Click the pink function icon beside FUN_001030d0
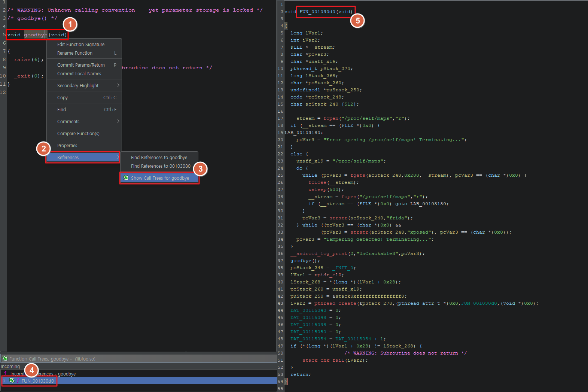588x392 pixels. [x=18, y=381]
